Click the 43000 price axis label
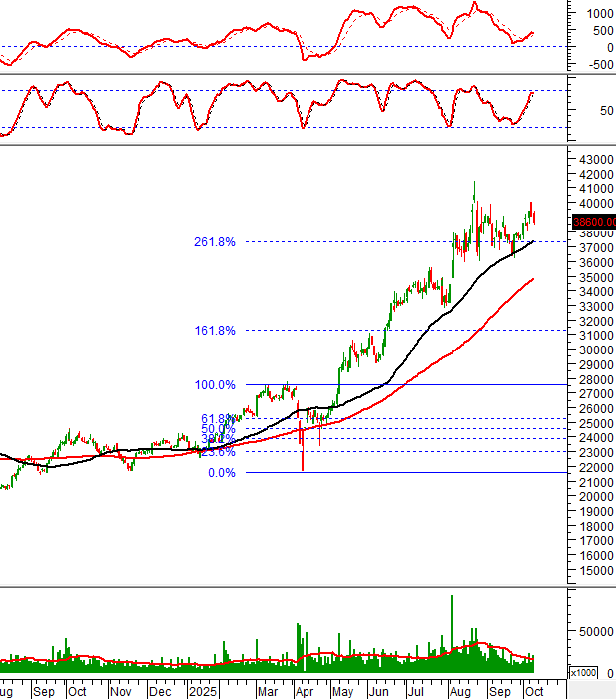This screenshot has height=699, width=616. pos(593,159)
